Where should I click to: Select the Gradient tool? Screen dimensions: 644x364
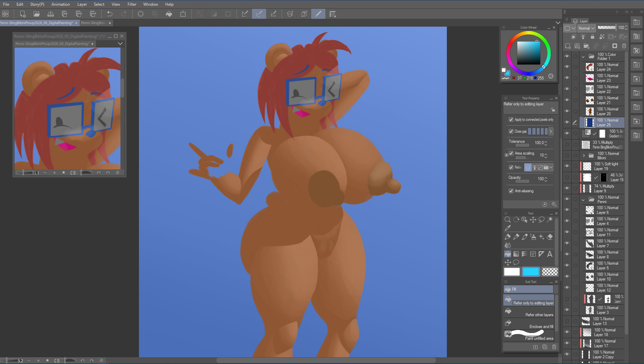coord(516,254)
